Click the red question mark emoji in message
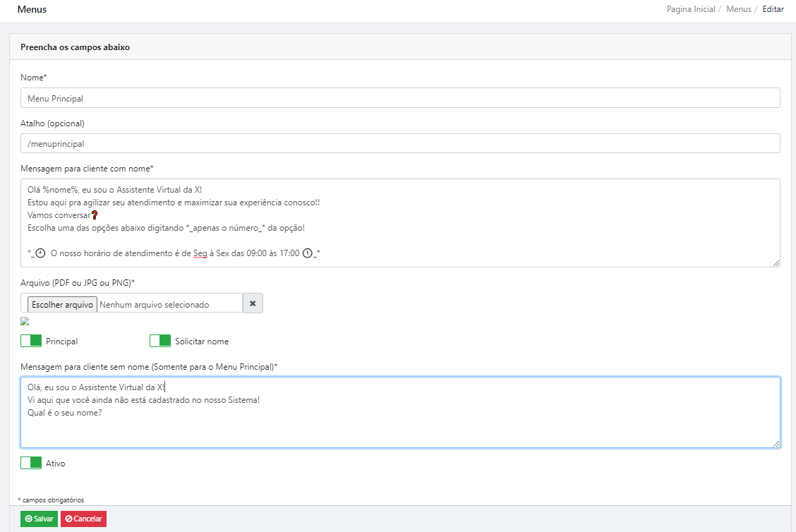This screenshot has width=796, height=532. click(x=95, y=215)
